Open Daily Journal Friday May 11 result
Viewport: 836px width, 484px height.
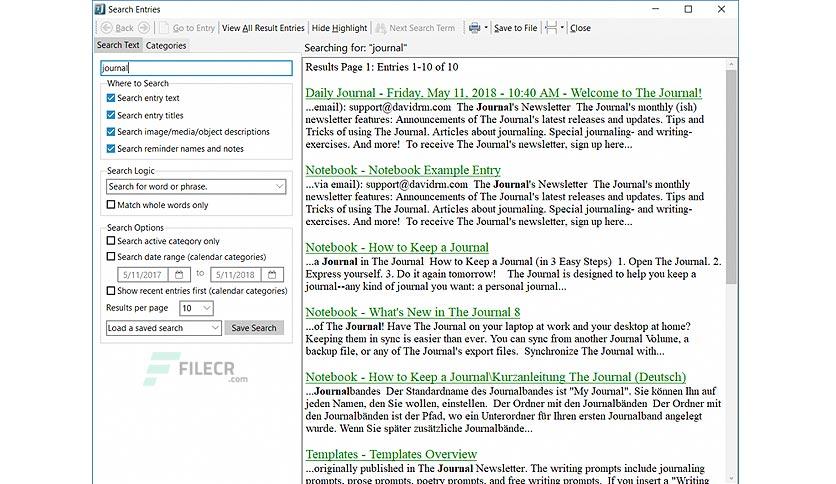(503, 93)
